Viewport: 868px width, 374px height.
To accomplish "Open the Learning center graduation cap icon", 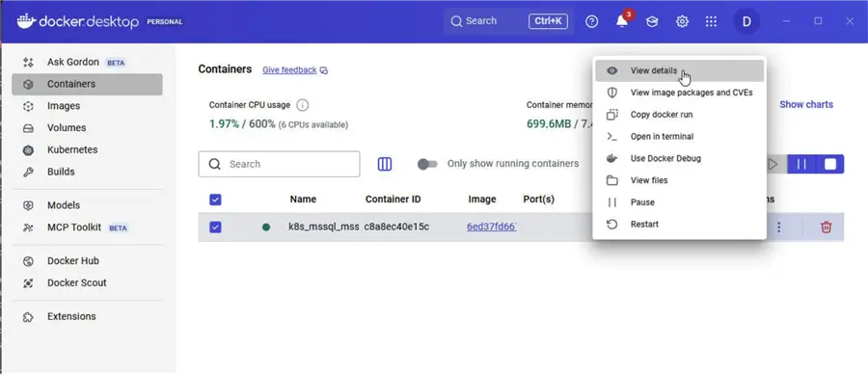I will coord(652,21).
